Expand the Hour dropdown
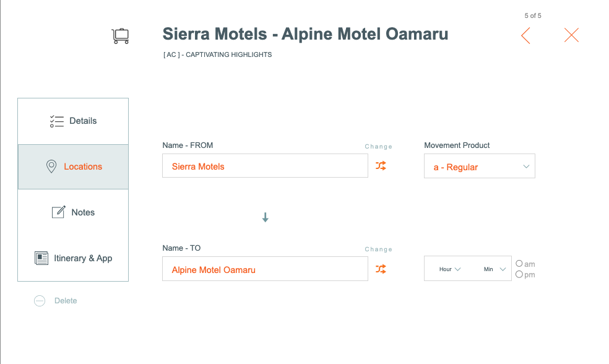This screenshot has width=609, height=364. tap(450, 269)
